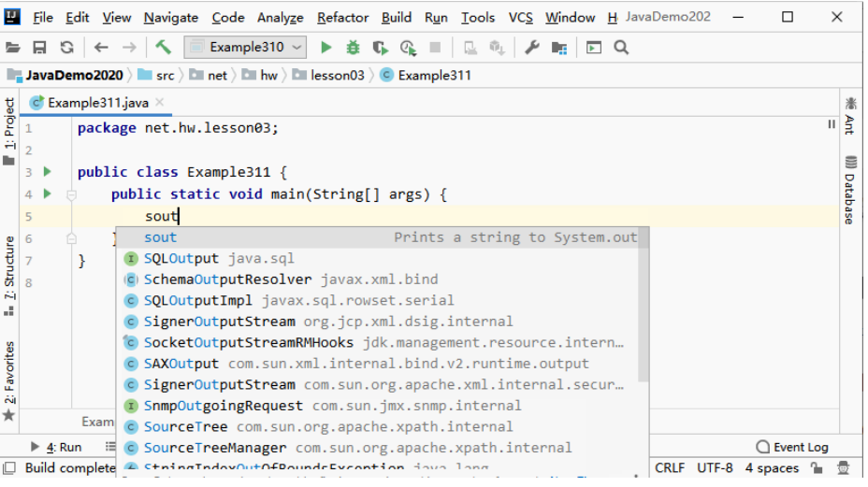
Task: Open the Analyze menu
Action: (x=280, y=18)
